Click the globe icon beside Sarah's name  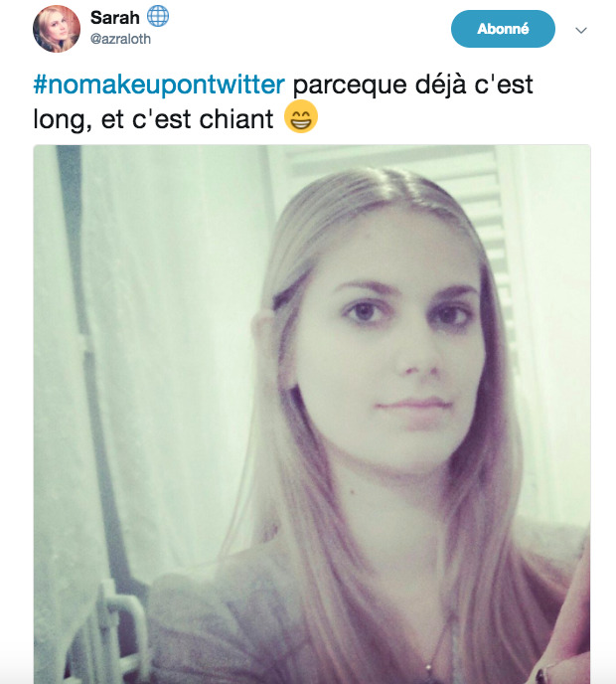[157, 17]
